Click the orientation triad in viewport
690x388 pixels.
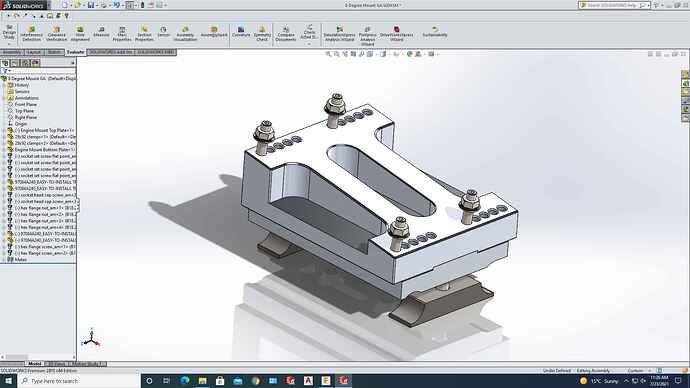(91, 338)
